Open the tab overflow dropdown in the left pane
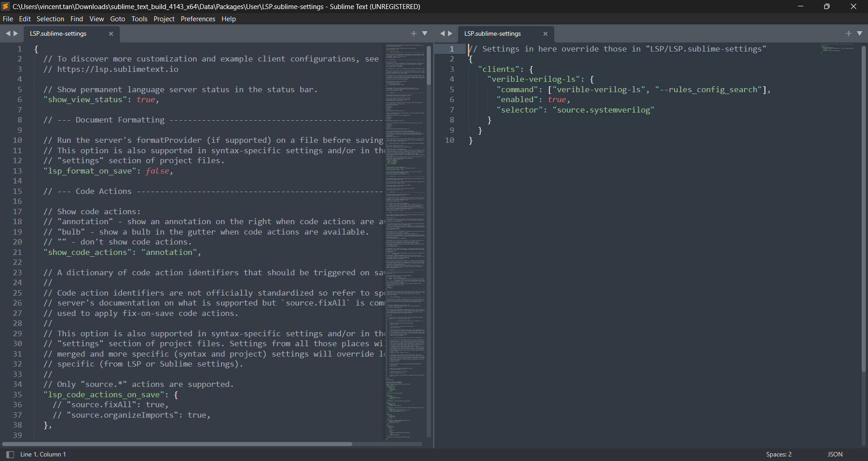The width and height of the screenshot is (868, 461). coord(425,33)
